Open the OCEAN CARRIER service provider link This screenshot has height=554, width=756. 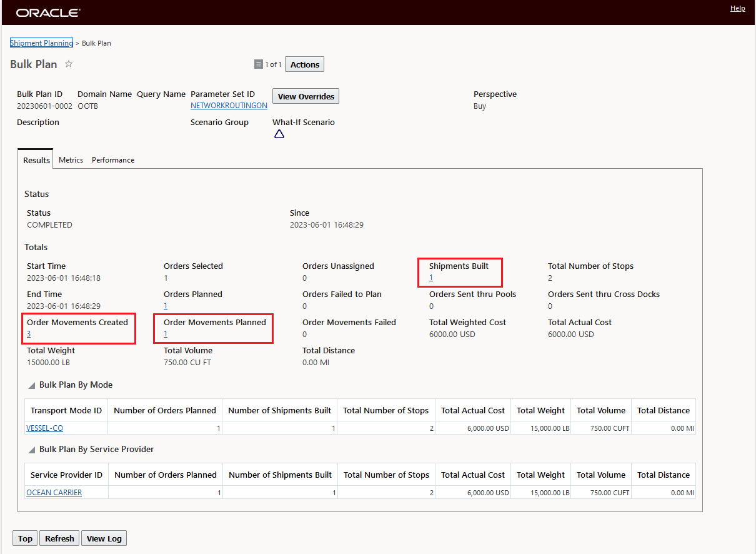point(54,493)
